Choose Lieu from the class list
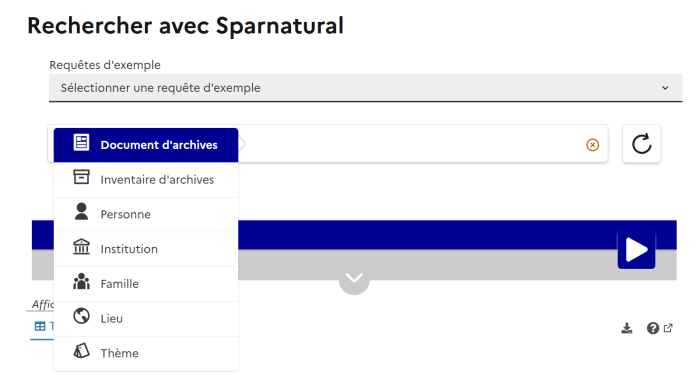 point(146,319)
